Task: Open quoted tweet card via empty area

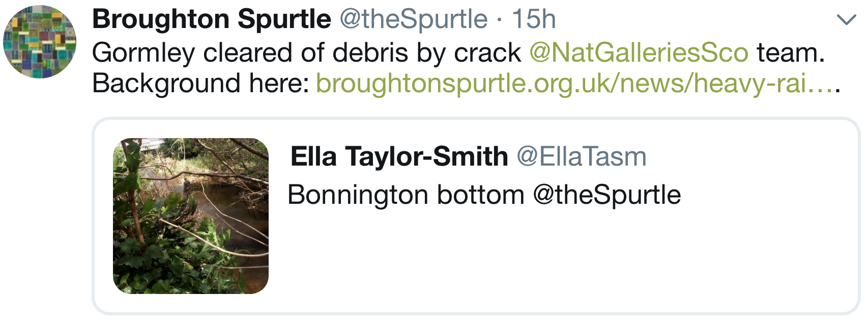Action: tap(560, 260)
